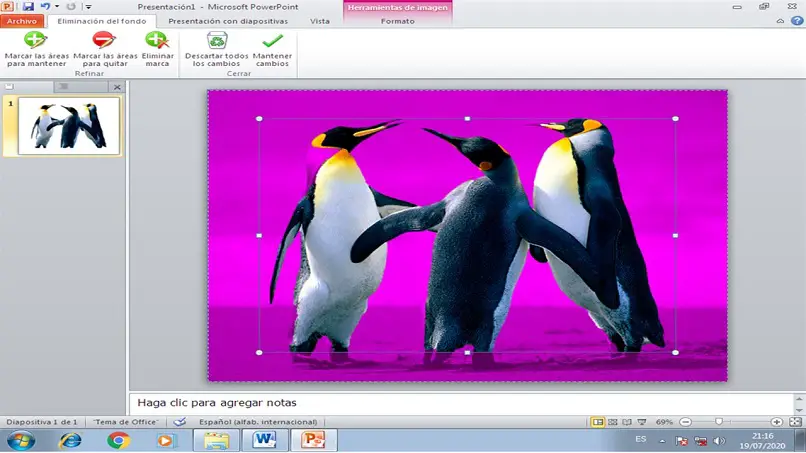Select Marcar las áreas para mantener tool
Image resolution: width=806 pixels, height=453 pixels.
point(36,49)
